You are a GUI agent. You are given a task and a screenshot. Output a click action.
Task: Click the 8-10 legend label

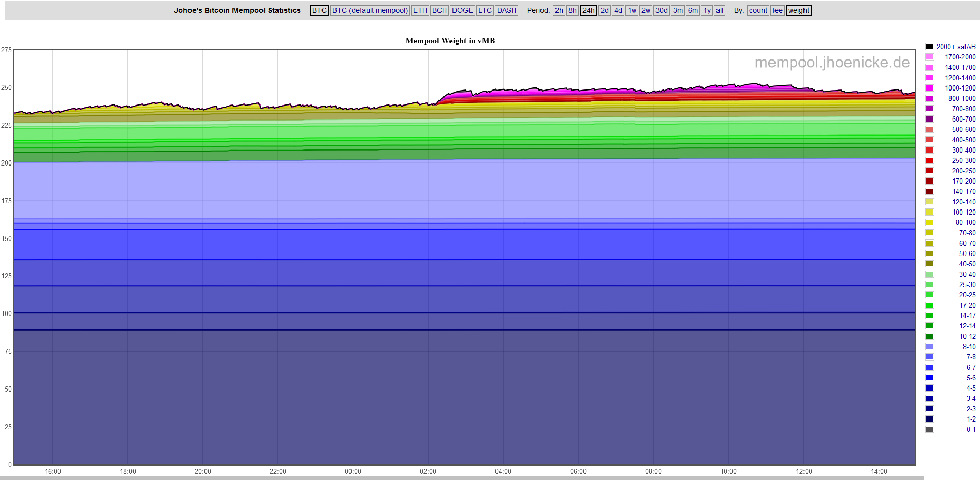[x=969, y=347]
